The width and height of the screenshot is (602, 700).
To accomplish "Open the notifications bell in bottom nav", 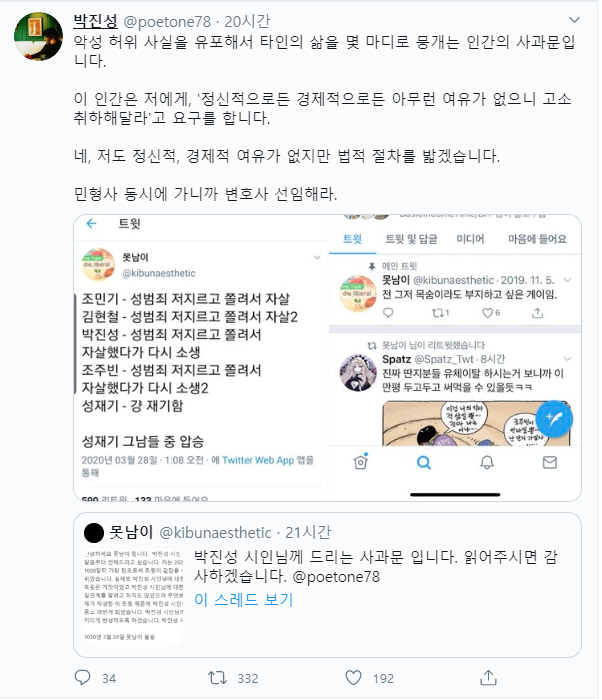I will pyautogui.click(x=487, y=462).
